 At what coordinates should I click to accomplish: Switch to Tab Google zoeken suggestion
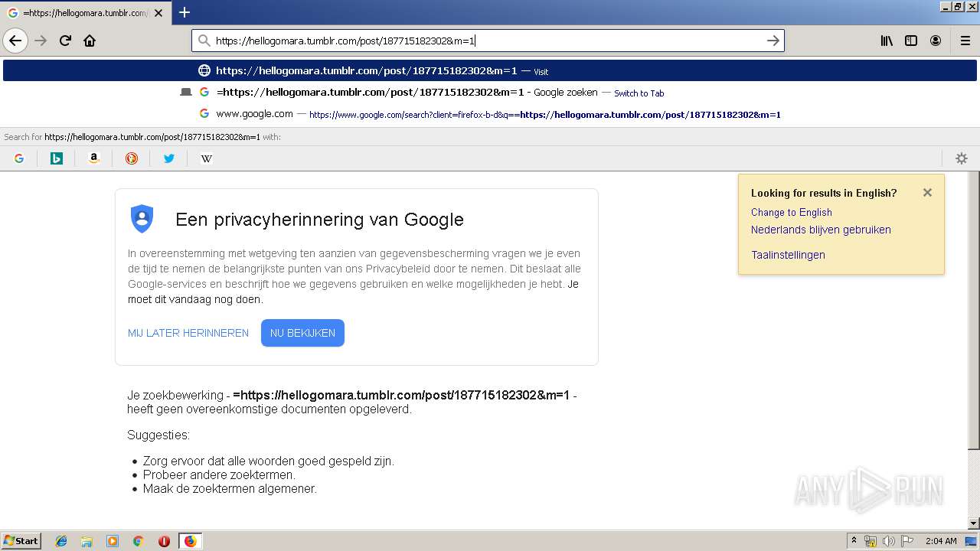(x=490, y=93)
